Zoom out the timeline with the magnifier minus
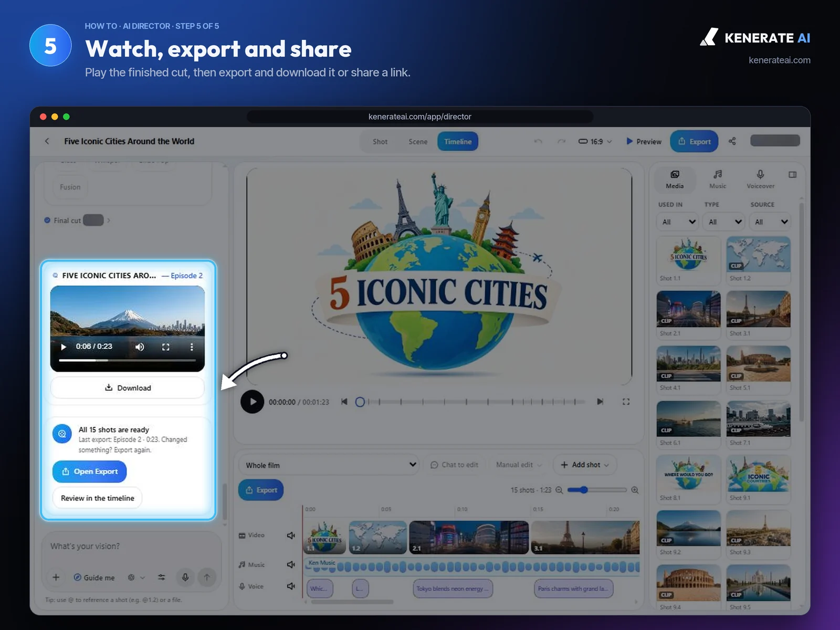840x630 pixels. pyautogui.click(x=559, y=490)
